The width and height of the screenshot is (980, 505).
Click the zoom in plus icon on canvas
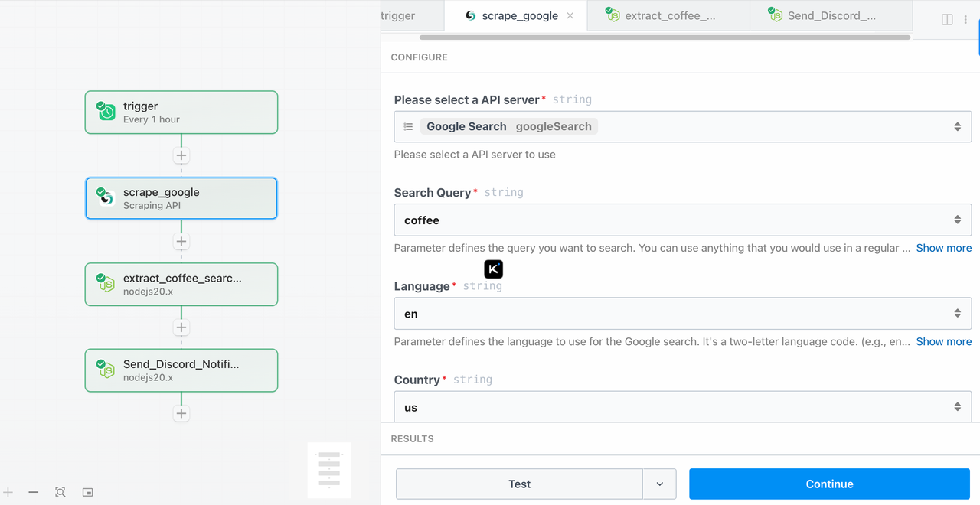(x=8, y=492)
